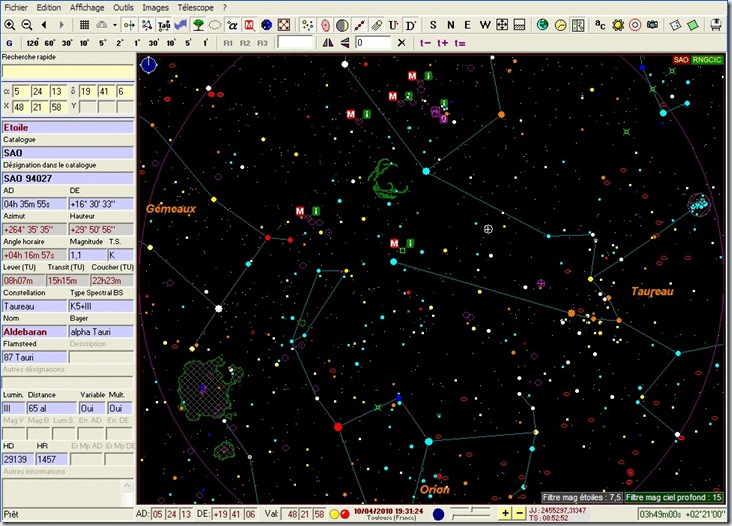
Task: Toggle constellation figures icon
Action: (147, 25)
